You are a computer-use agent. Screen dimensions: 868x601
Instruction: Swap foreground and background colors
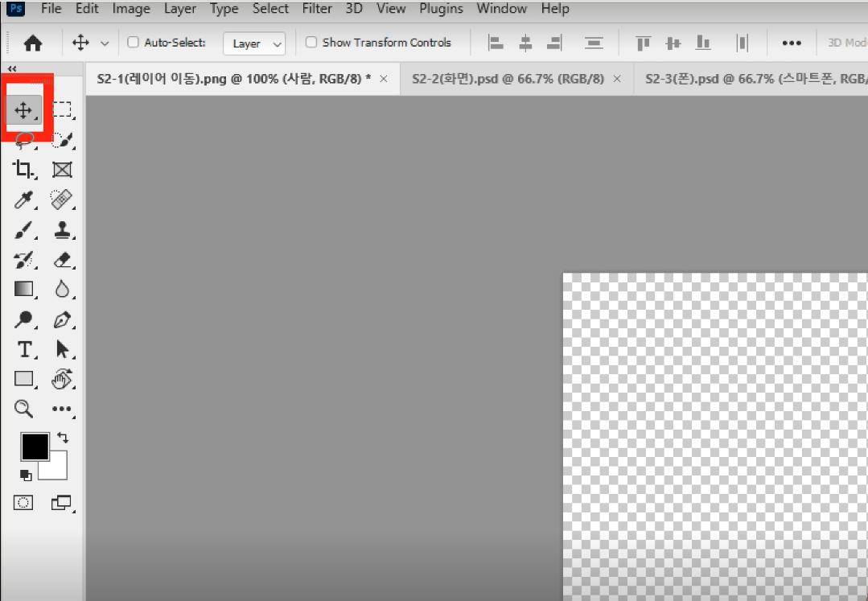(63, 438)
